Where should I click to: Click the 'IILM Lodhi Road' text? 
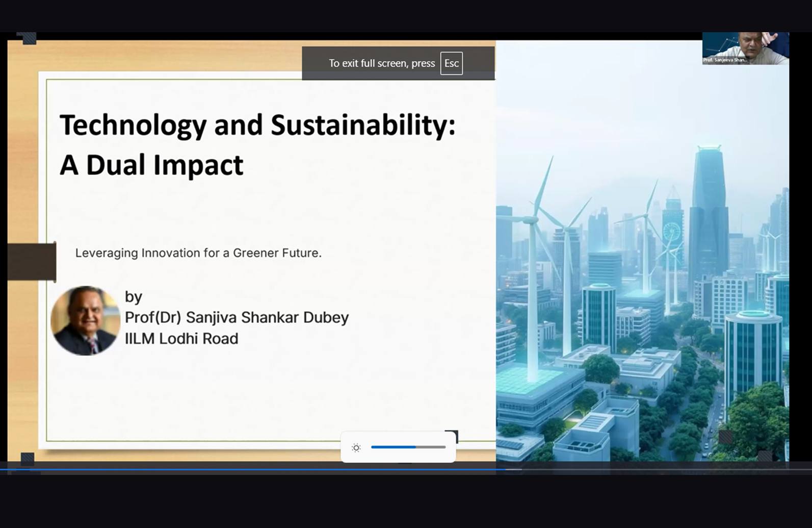coord(181,339)
